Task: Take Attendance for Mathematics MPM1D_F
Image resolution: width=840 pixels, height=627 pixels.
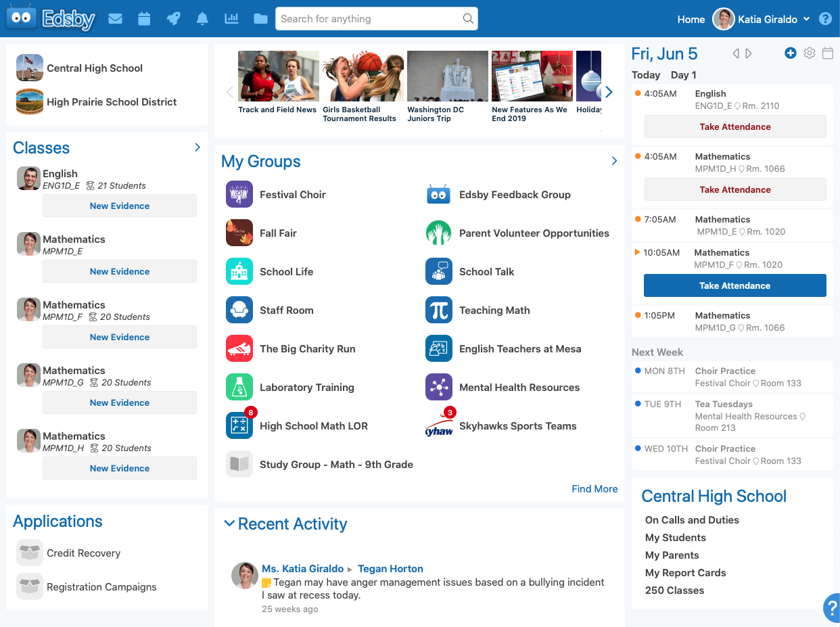Action: coord(734,285)
